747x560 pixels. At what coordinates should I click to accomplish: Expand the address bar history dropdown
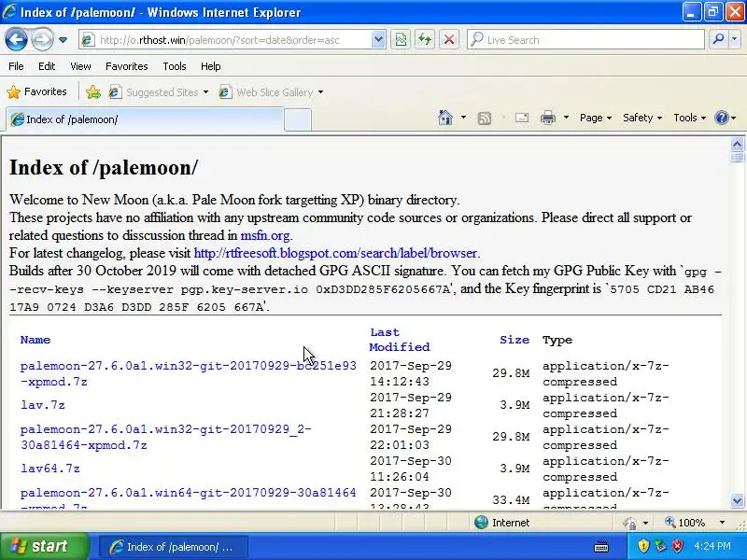tap(378, 40)
